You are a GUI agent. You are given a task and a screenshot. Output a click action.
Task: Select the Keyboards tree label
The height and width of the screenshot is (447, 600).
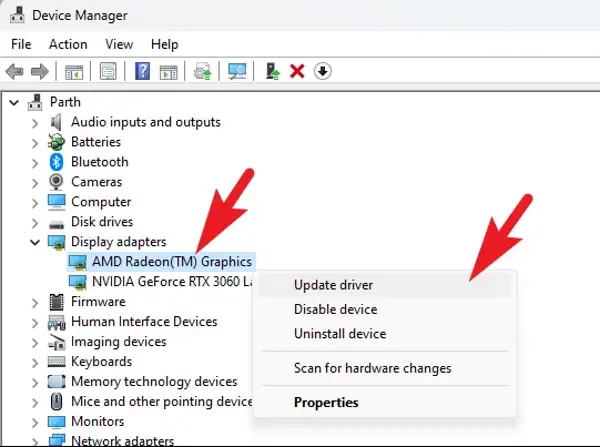(x=101, y=362)
